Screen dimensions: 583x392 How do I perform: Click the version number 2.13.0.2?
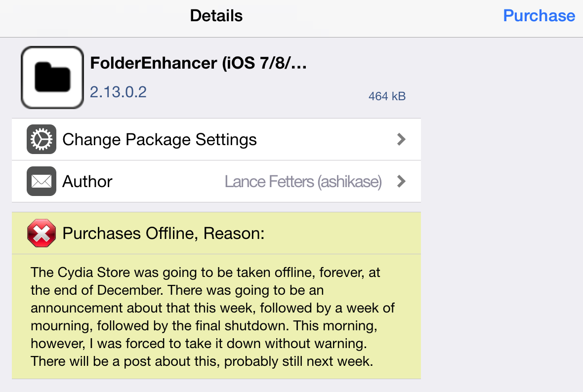pos(118,92)
